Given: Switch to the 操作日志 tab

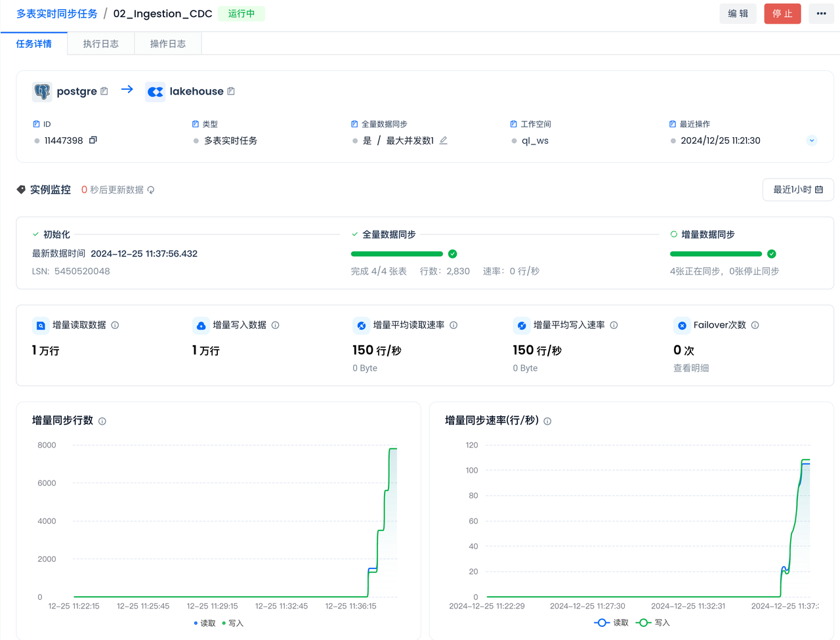Looking at the screenshot, I should pos(168,44).
